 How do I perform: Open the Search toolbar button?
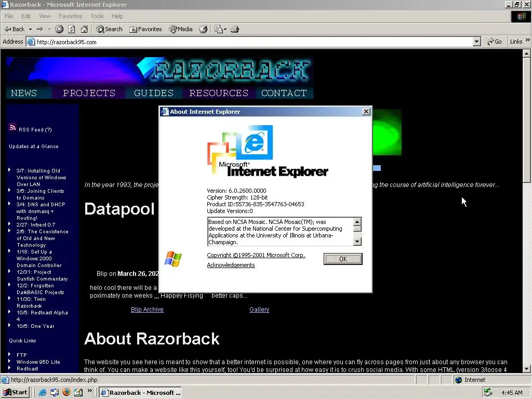pyautogui.click(x=109, y=29)
